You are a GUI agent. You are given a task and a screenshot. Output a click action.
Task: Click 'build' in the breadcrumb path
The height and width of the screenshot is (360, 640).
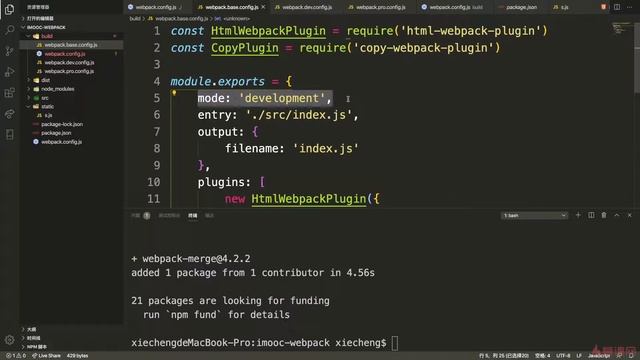pyautogui.click(x=135, y=19)
